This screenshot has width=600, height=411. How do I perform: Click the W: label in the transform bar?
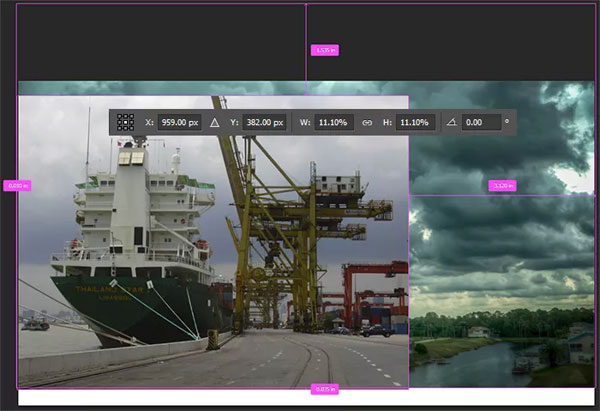point(305,122)
